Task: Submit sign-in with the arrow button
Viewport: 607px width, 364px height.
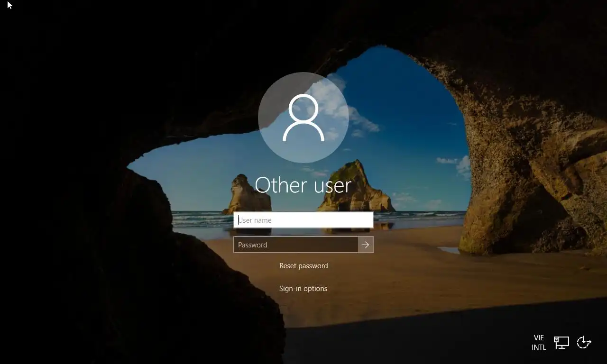Action: pos(366,245)
